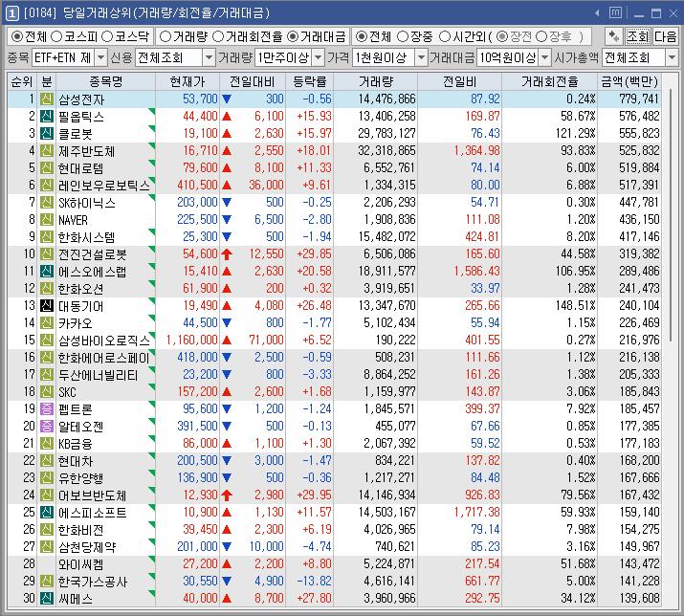Select the 거래량 ranking radio button
The width and height of the screenshot is (684, 616).
[165, 36]
